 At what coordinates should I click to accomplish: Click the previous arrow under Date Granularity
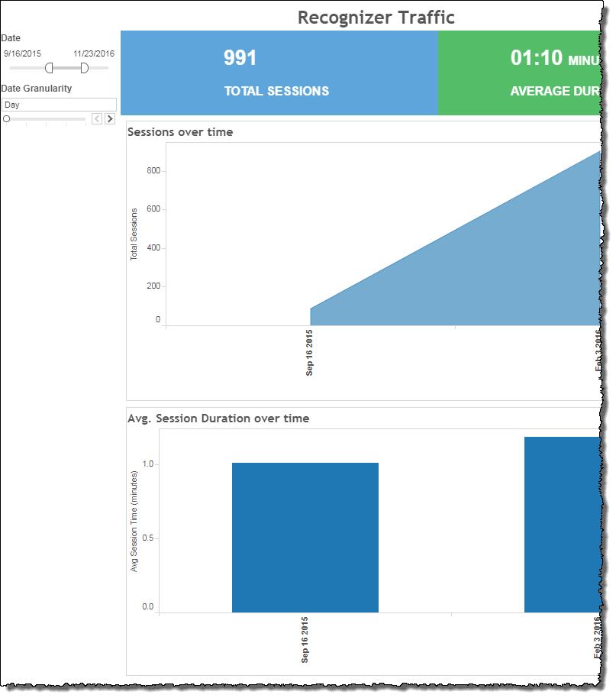[97, 118]
